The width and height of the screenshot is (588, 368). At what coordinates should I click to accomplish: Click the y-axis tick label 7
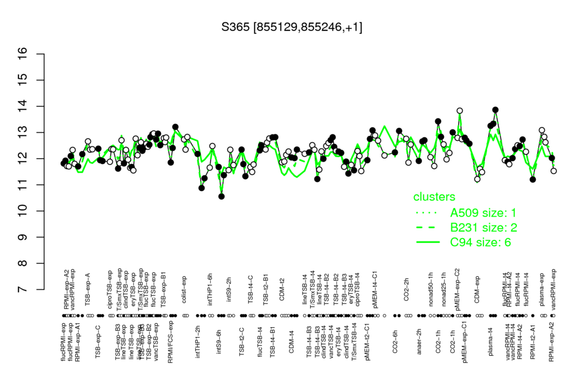tap(23, 290)
